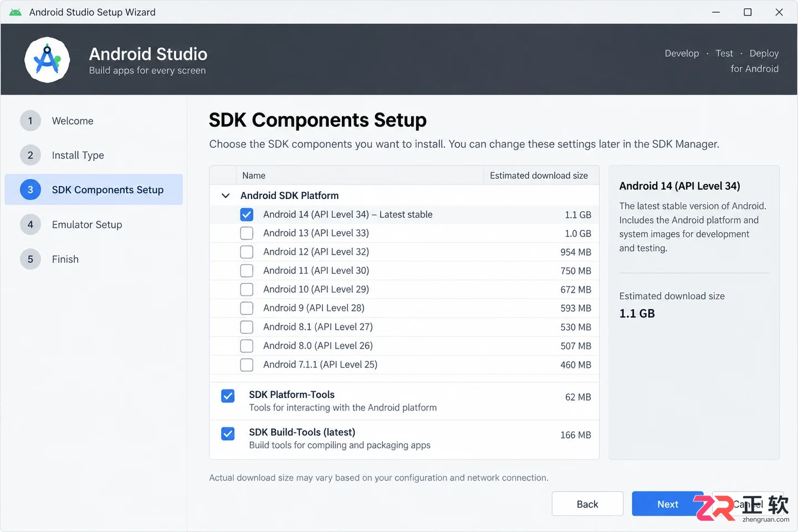Click the Android 14 – Latest stable row text
798x532 pixels.
point(348,214)
